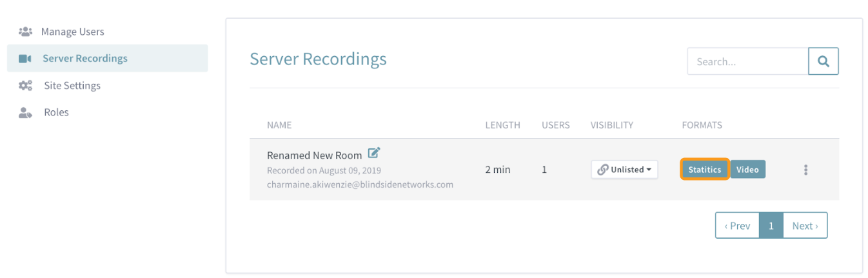The height and width of the screenshot is (278, 868).
Task: Open the Video format button
Action: [x=747, y=170]
